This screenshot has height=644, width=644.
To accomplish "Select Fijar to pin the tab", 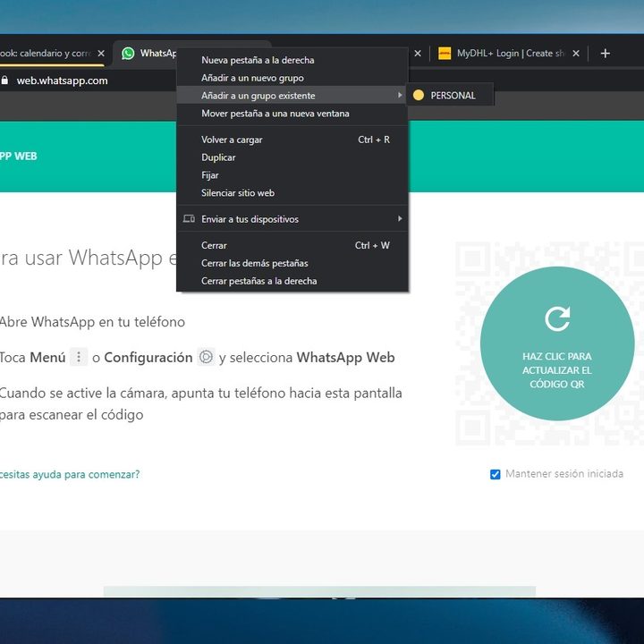I will [292, 175].
